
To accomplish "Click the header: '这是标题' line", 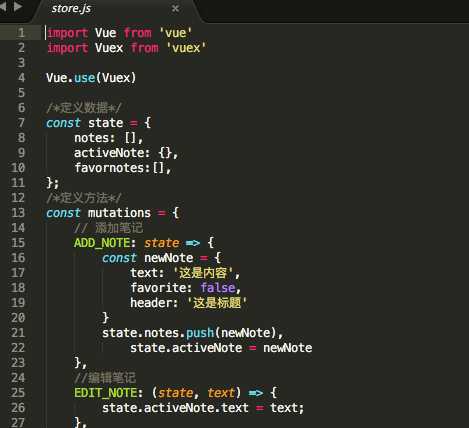I will pos(188,303).
